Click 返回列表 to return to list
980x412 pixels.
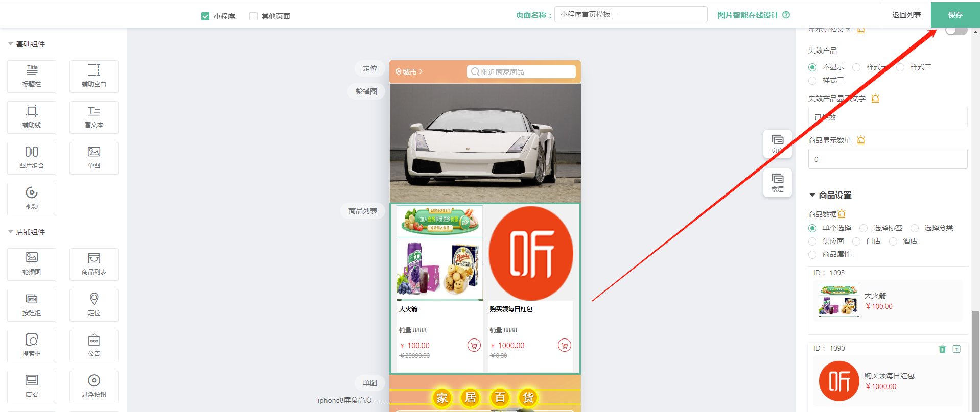pyautogui.click(x=906, y=15)
